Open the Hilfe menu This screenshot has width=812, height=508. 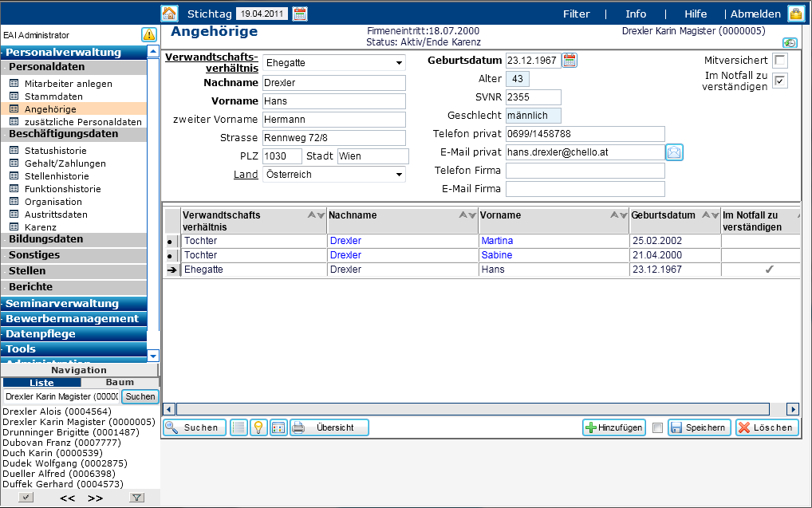(x=696, y=14)
